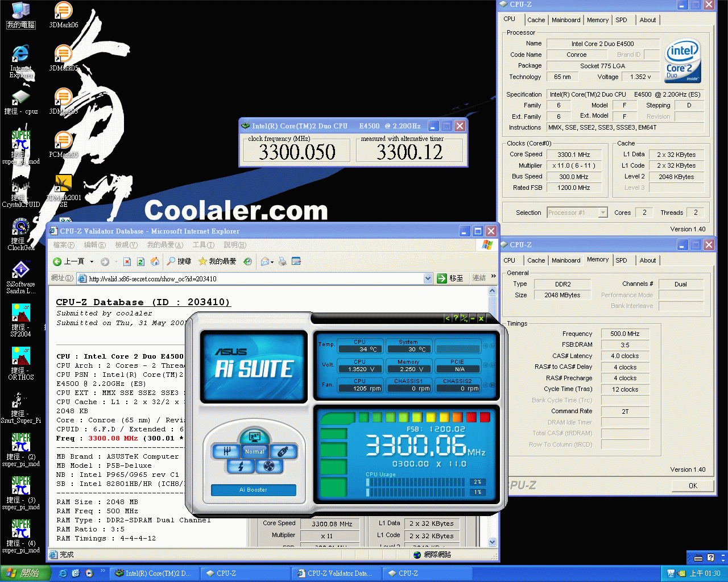Open About tab in lower CPU-Z window
The height and width of the screenshot is (582, 728).
(648, 260)
